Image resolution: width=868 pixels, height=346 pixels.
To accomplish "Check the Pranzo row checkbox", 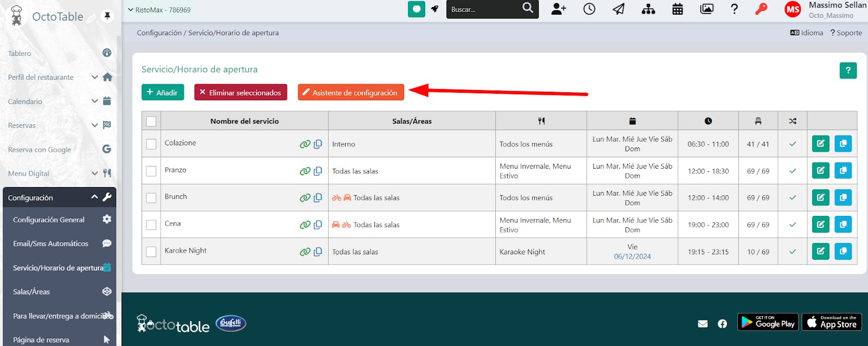I will 151,171.
